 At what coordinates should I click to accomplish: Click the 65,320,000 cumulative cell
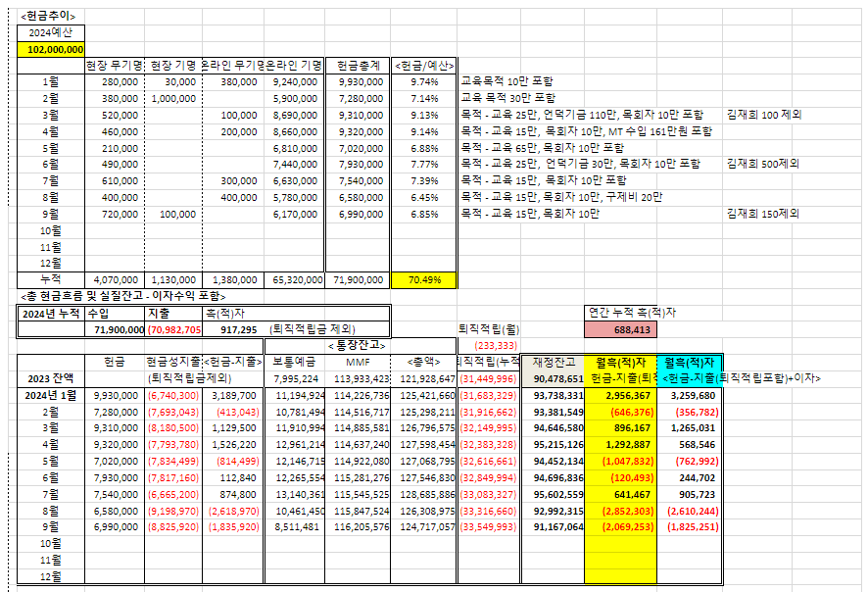click(295, 280)
